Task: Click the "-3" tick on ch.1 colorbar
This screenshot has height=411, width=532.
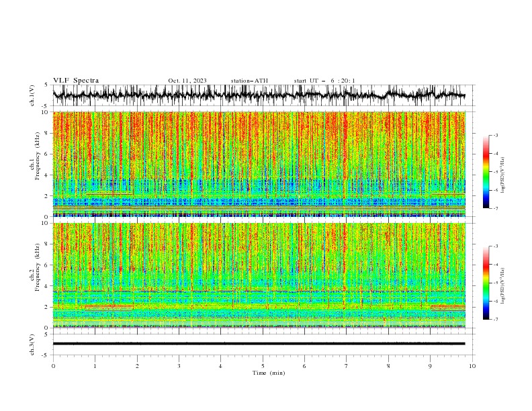Action: click(496, 135)
